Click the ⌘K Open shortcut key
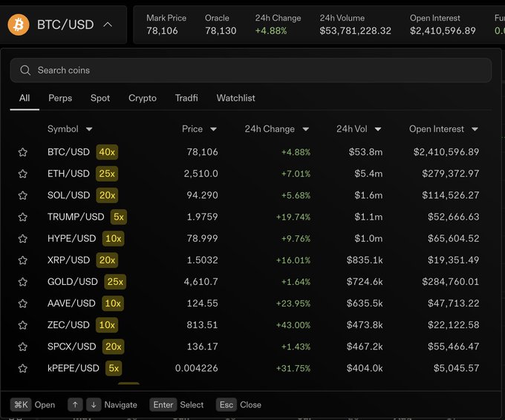Viewport: 505px width, 420px height. (x=21, y=405)
